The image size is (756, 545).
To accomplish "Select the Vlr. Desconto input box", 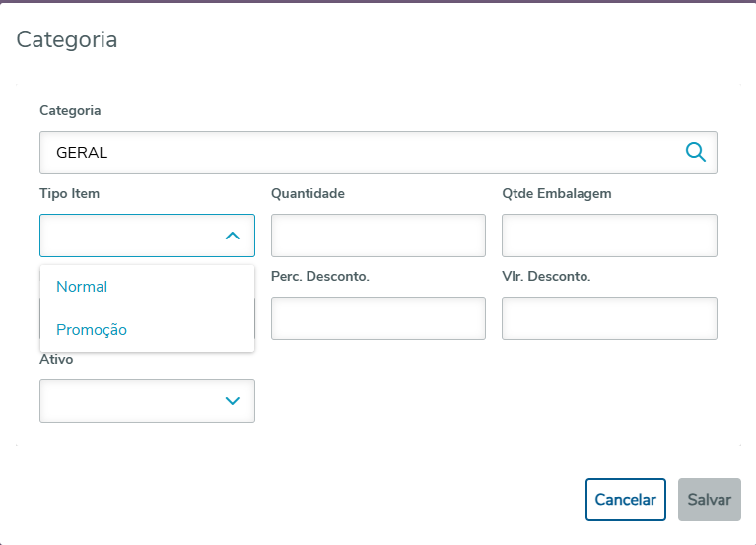I will tap(609, 318).
